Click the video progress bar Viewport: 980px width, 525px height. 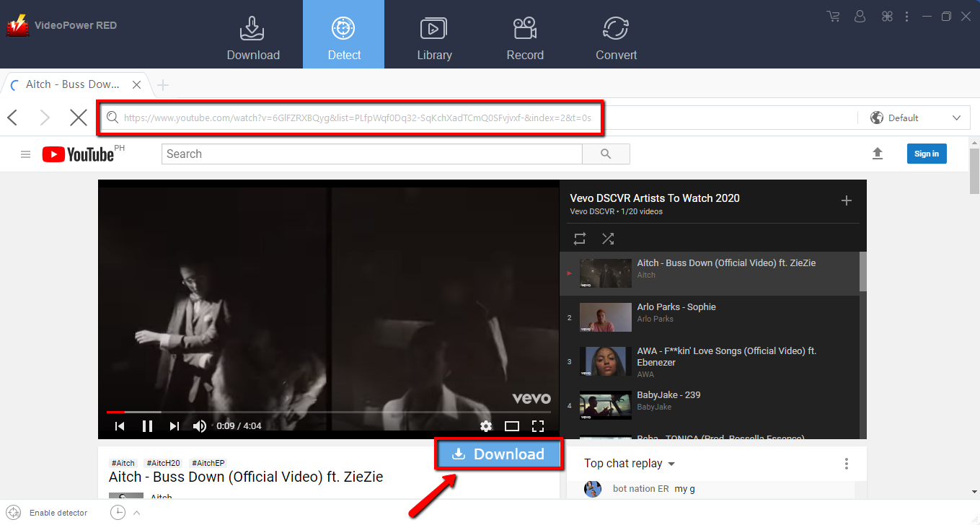[329, 412]
